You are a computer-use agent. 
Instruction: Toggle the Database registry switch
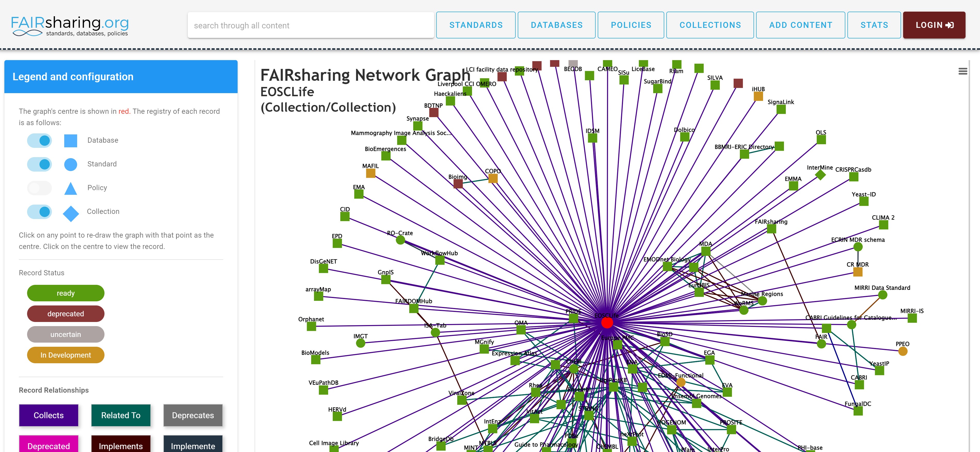point(39,140)
